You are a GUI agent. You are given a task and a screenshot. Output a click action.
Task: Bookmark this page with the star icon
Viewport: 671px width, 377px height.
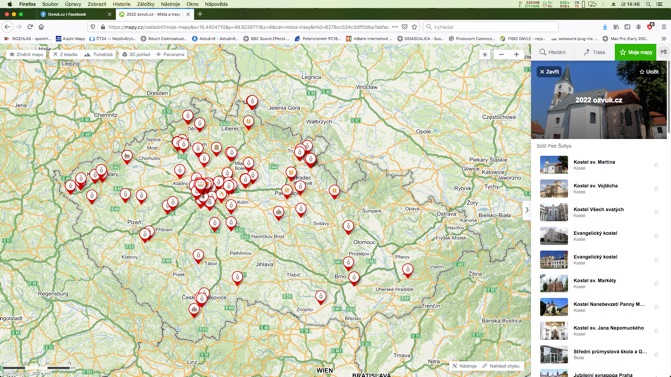[414, 27]
